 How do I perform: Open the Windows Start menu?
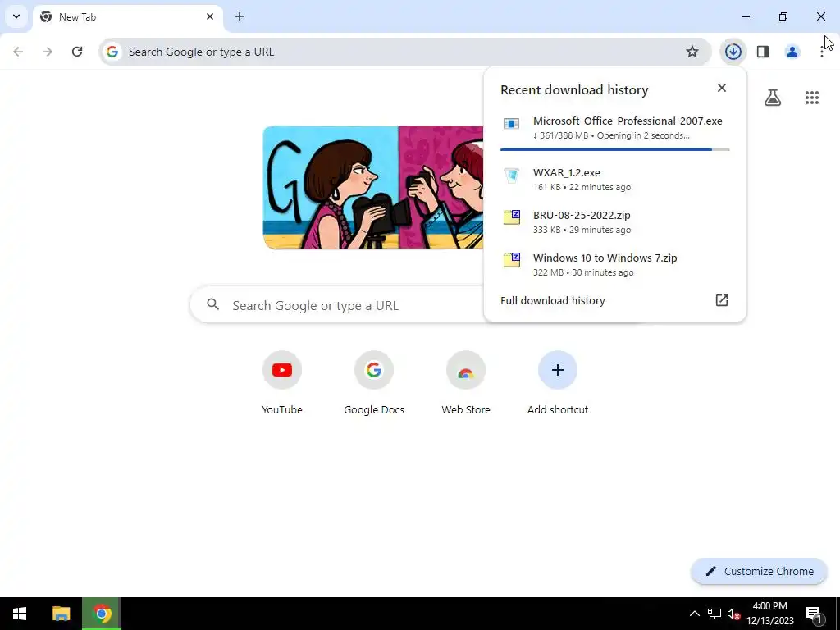(x=20, y=614)
